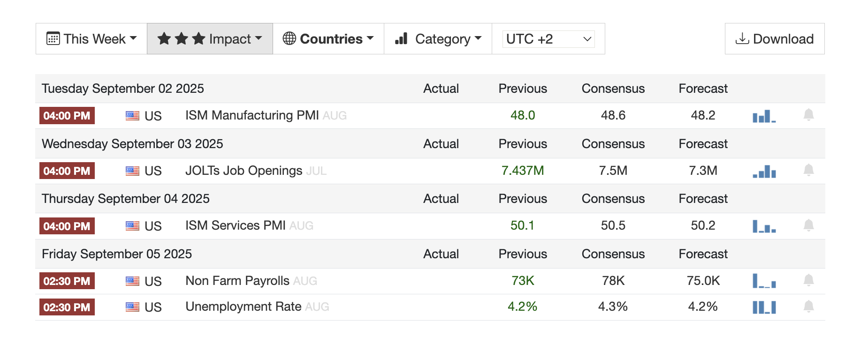Toggle alert bell for ISM Manufacturing PMI
868x344 pixels.
(808, 115)
